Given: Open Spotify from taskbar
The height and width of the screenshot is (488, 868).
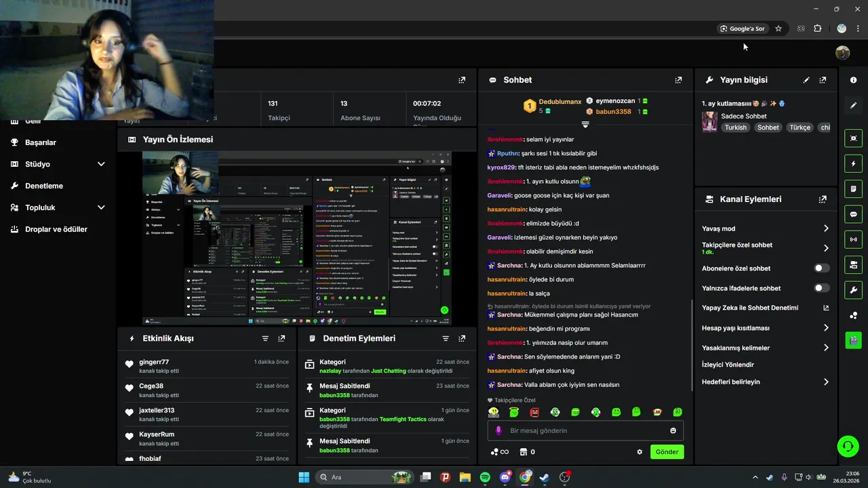Looking at the screenshot, I should (485, 477).
